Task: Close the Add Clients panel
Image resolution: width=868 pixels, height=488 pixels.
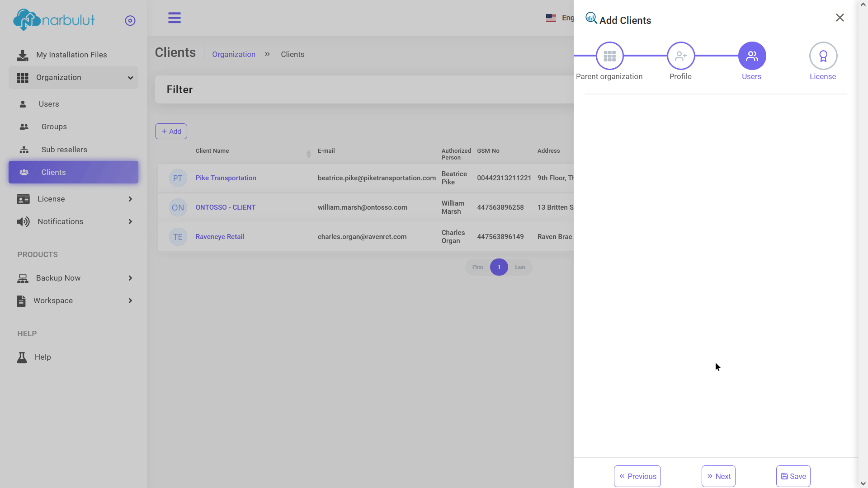Action: click(x=840, y=18)
